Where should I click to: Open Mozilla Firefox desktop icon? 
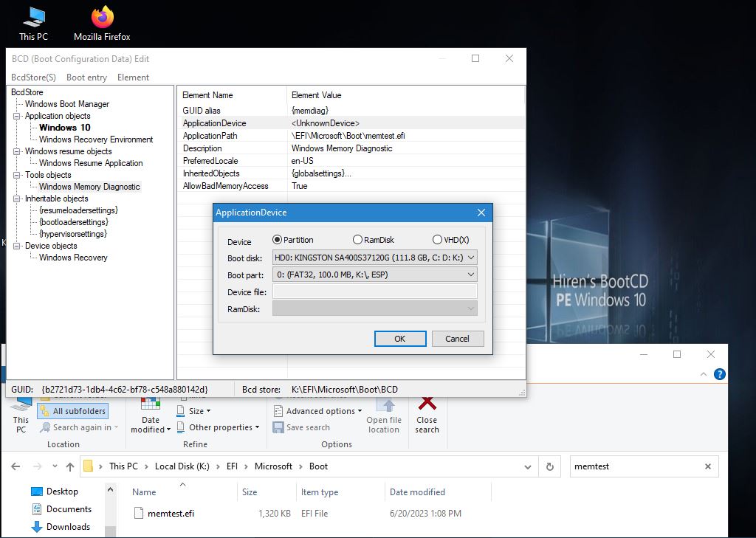pyautogui.click(x=102, y=18)
